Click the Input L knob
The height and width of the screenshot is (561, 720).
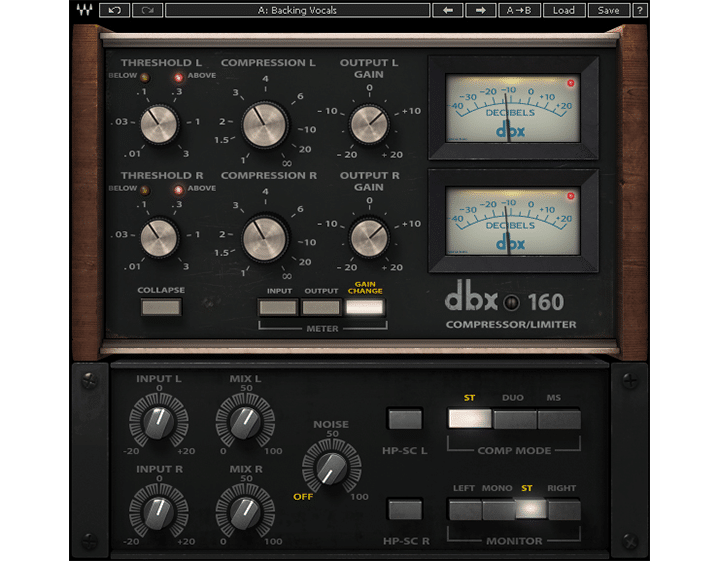tap(159, 422)
